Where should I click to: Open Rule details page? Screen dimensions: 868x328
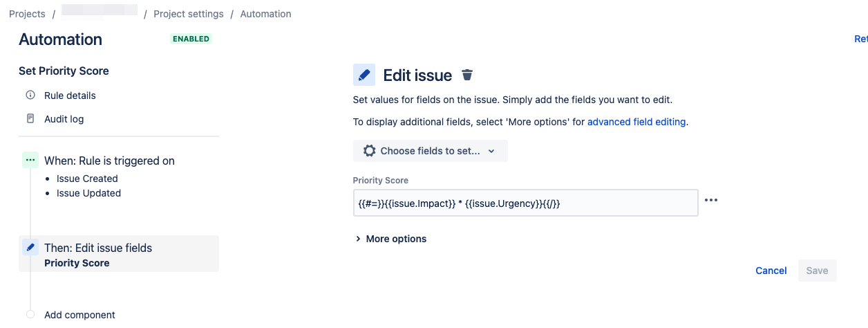[x=70, y=95]
